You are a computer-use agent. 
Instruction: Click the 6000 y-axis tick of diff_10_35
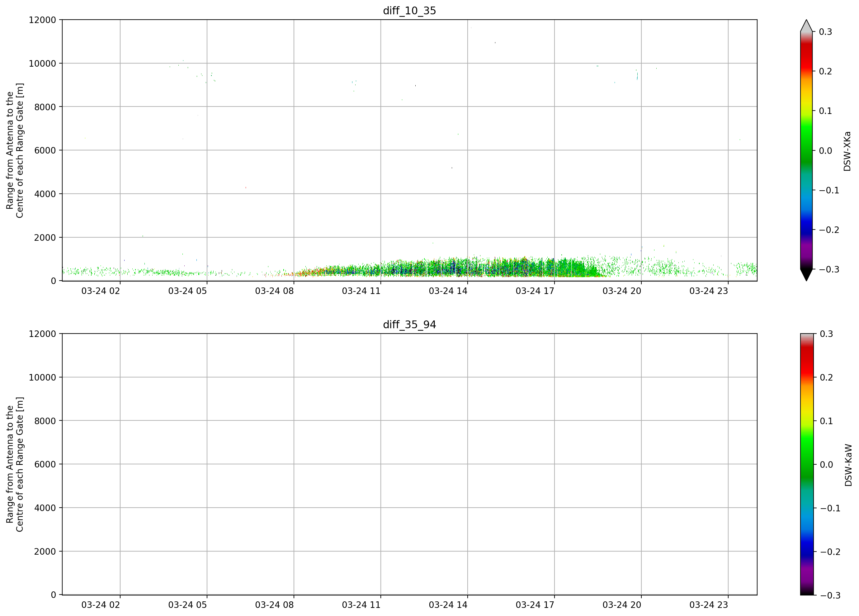[x=45, y=150]
